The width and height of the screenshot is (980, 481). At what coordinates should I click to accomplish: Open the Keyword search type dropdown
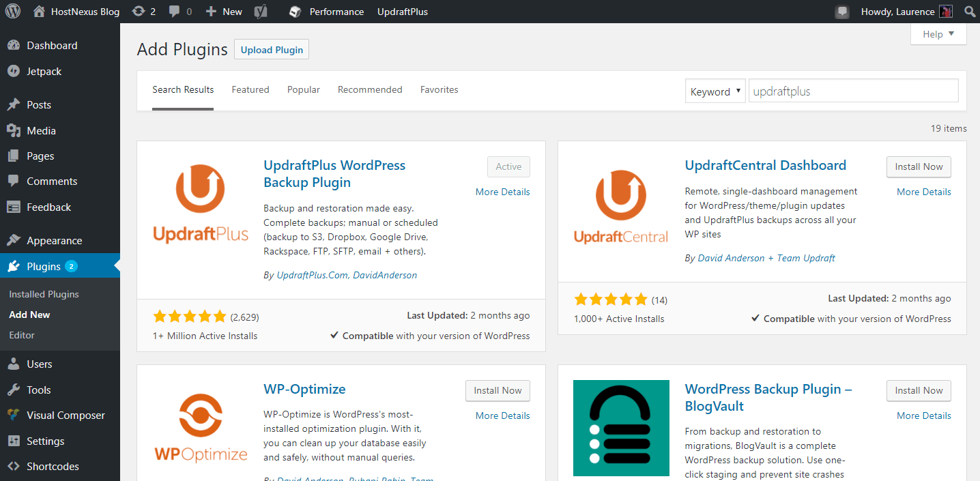pyautogui.click(x=715, y=91)
